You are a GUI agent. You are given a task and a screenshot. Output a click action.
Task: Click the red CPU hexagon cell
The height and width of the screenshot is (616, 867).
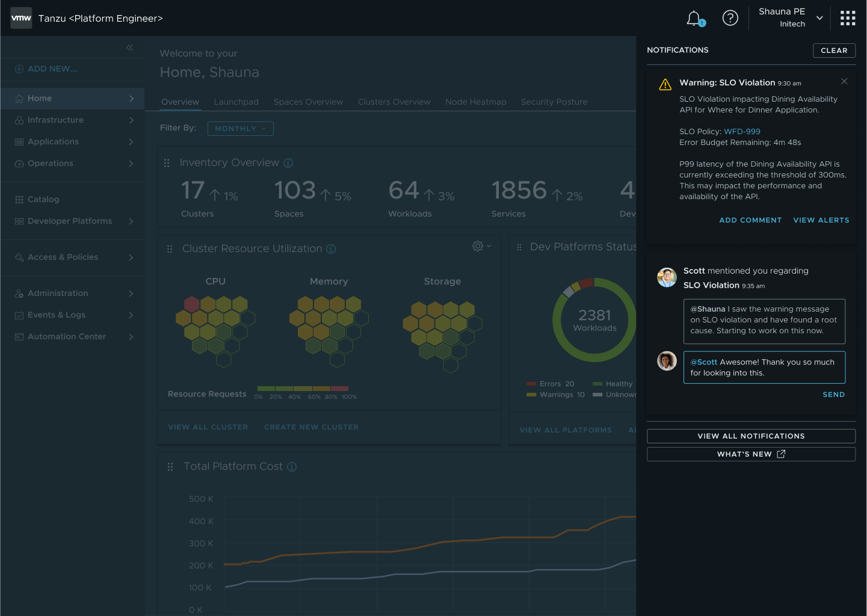click(x=192, y=304)
